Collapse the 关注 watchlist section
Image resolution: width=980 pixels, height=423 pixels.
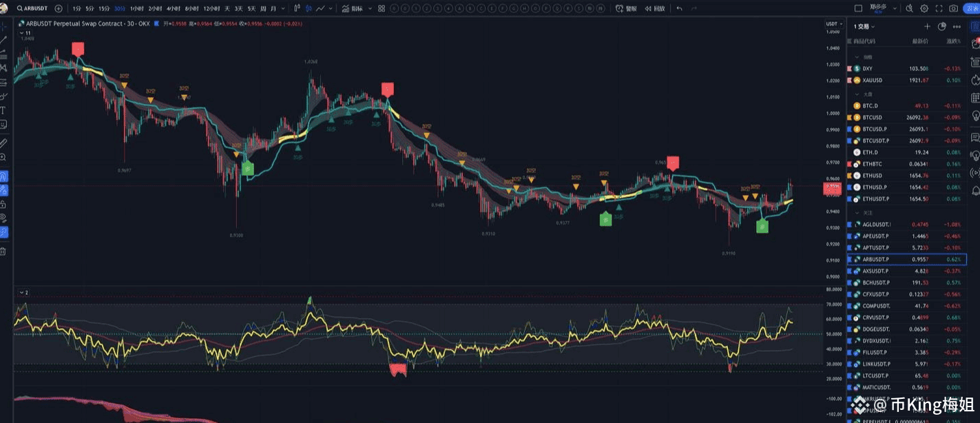tap(857, 213)
